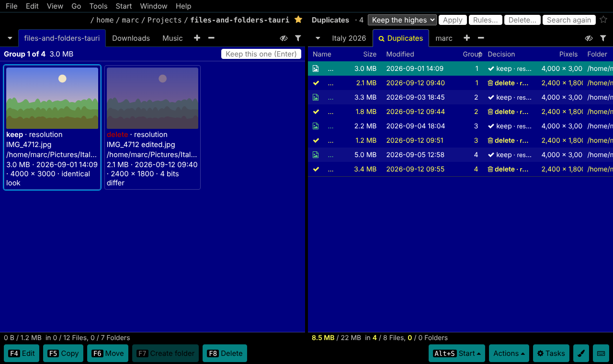Open the 'Keep the highest' rule dropdown

[x=402, y=20]
